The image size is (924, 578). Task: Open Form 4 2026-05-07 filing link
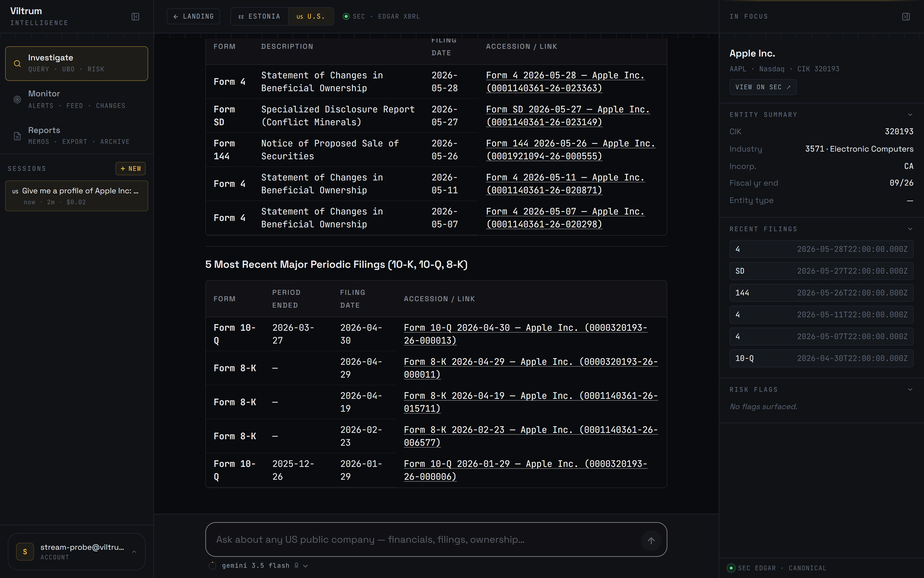click(x=566, y=218)
